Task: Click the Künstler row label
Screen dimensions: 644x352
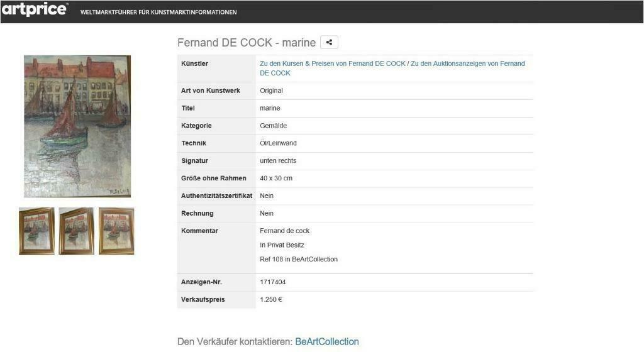Action: (194, 63)
